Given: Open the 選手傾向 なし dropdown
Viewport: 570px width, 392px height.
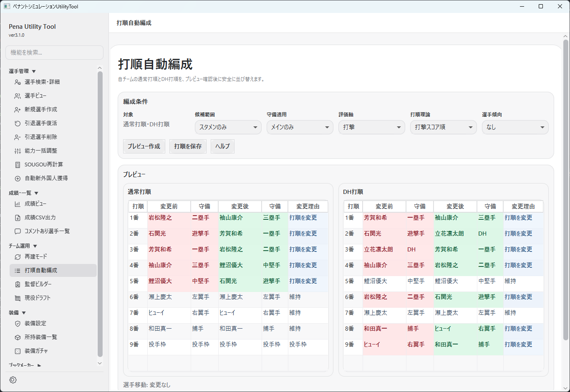Looking at the screenshot, I should 515,127.
